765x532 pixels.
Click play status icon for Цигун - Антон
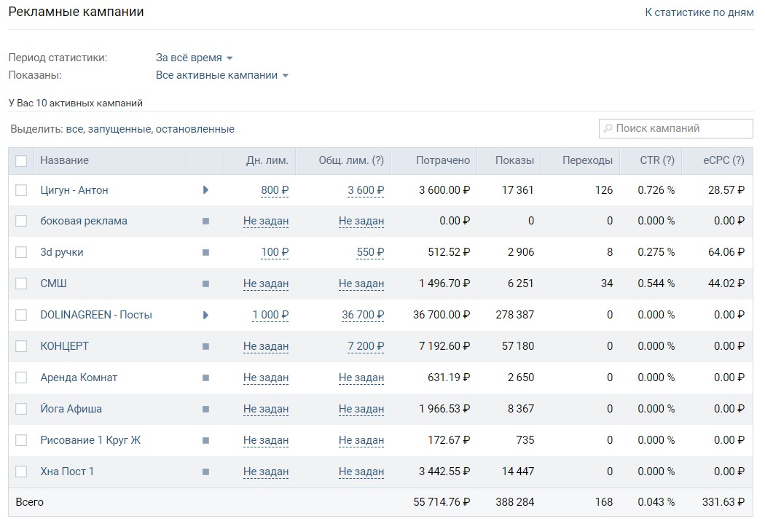[x=205, y=190]
